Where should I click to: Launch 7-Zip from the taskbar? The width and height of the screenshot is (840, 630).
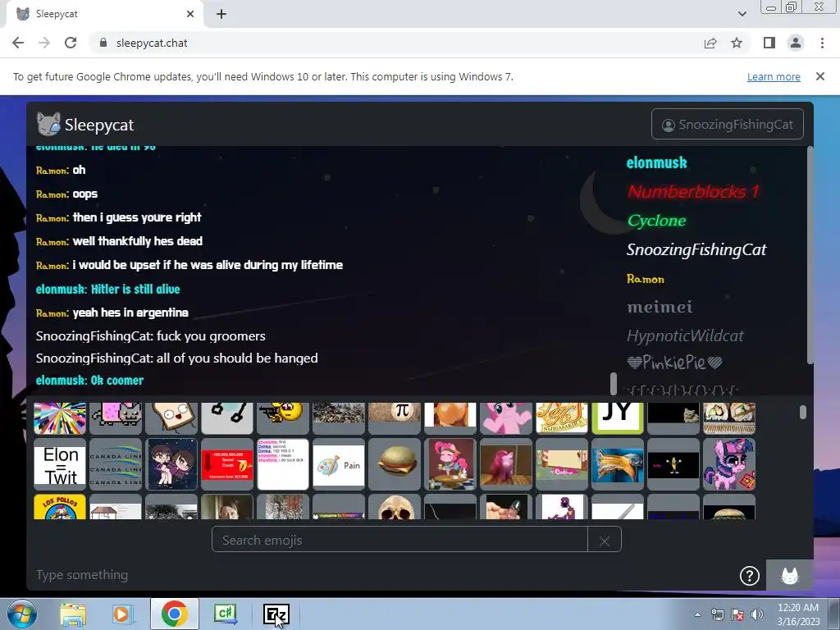point(276,614)
